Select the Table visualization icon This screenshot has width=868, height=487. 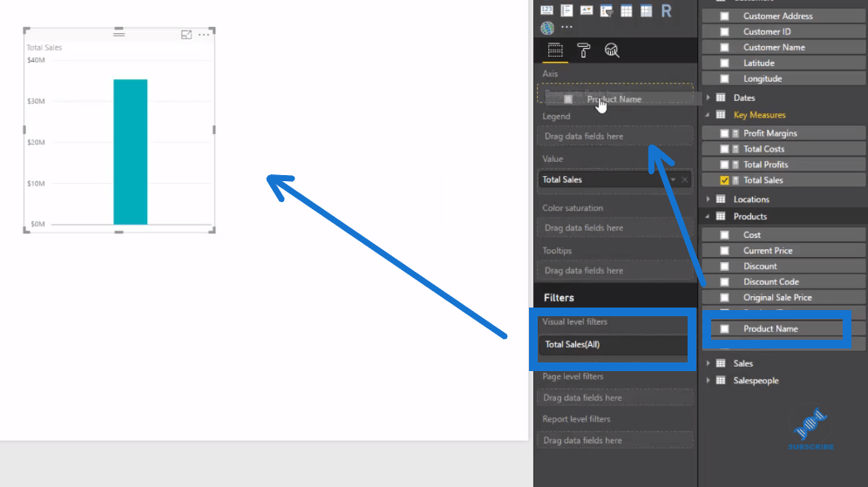[626, 10]
